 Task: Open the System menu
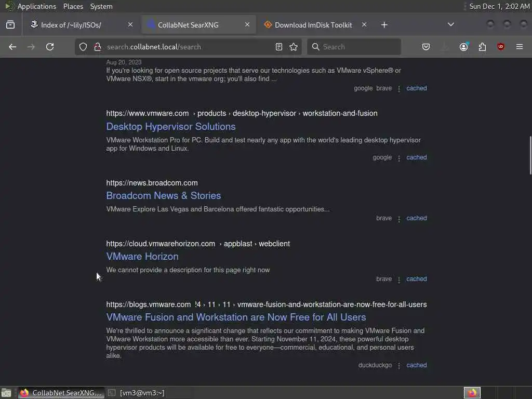[101, 6]
